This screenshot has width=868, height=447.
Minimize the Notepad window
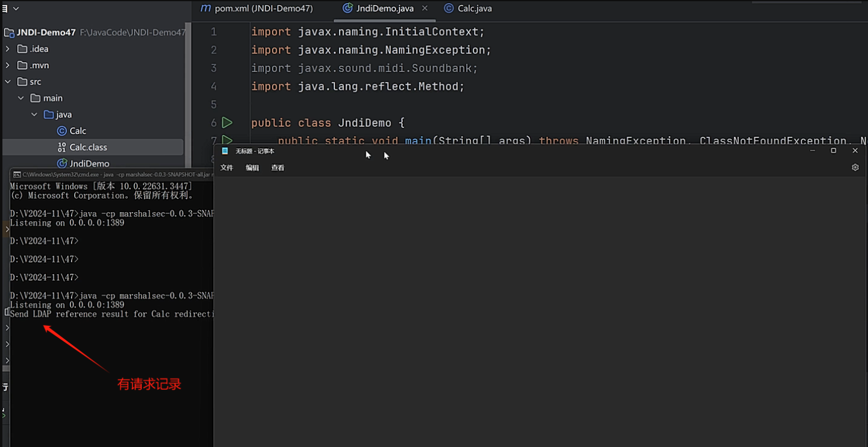(813, 151)
